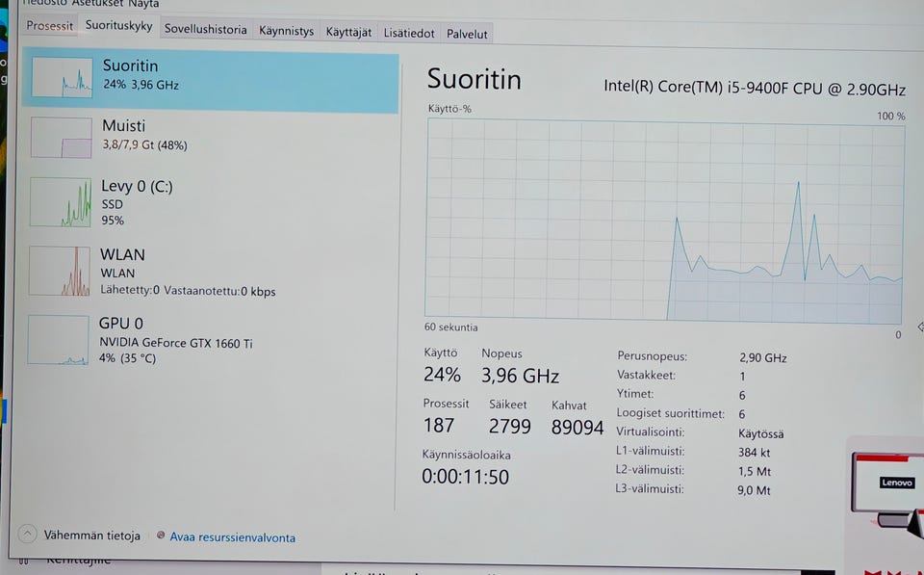924x575 pixels.
Task: Open the Näytä menu
Action: (x=143, y=4)
